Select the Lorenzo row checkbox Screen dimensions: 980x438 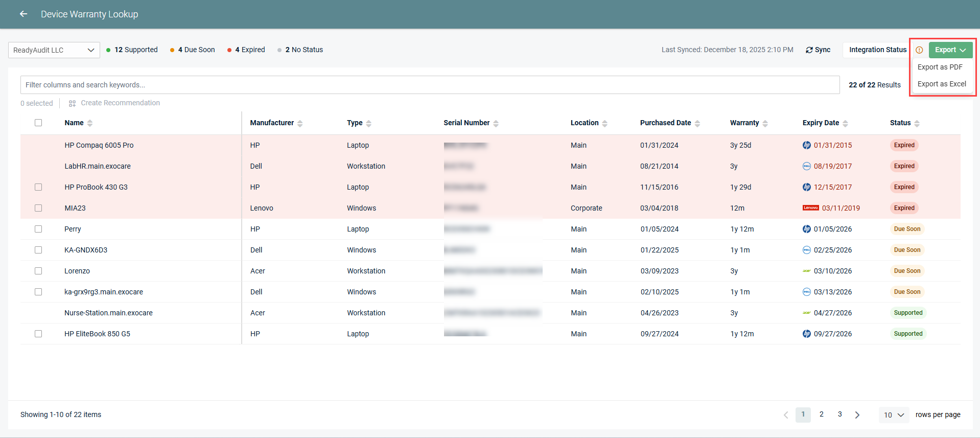[38, 271]
